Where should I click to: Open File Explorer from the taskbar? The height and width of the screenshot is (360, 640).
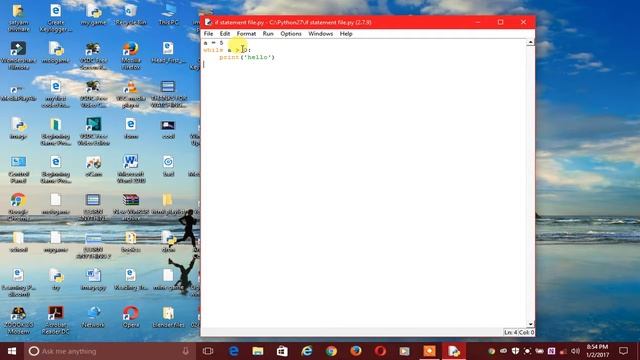(258, 351)
